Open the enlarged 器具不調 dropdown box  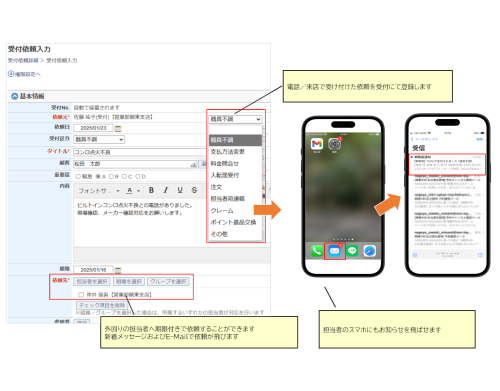pos(235,119)
